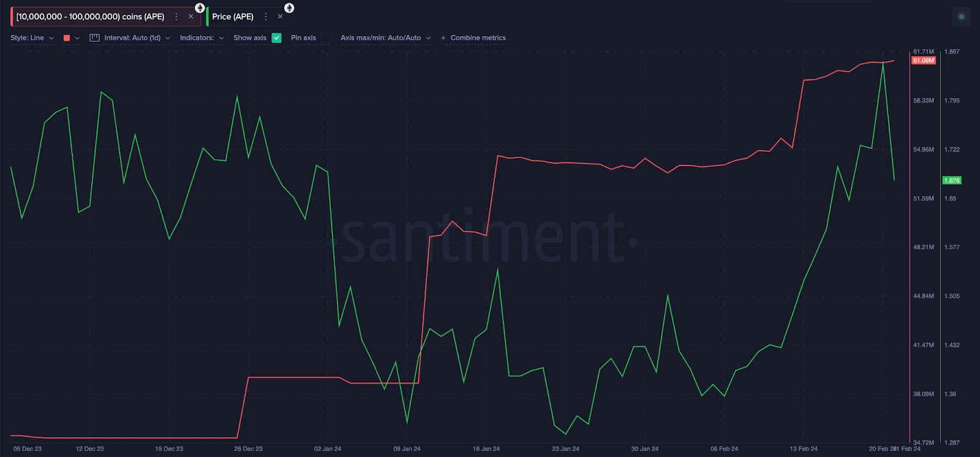Click Ethereum badge on coins (APE) metric

[200, 8]
